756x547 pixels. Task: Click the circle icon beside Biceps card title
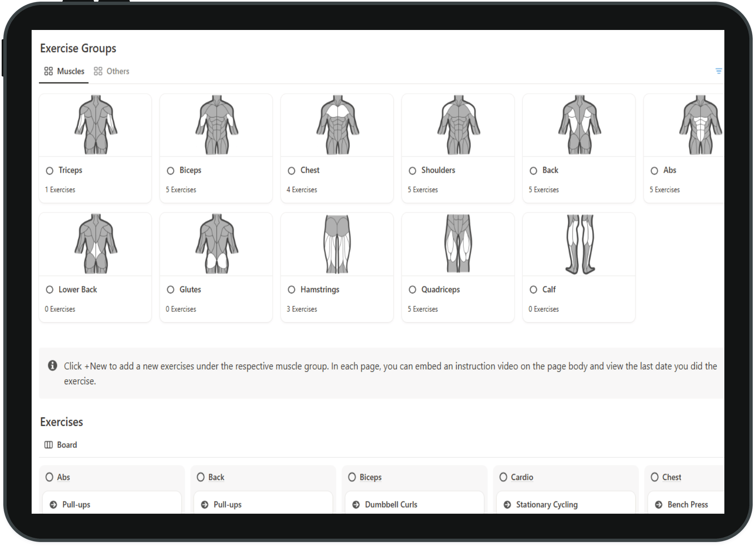171,171
